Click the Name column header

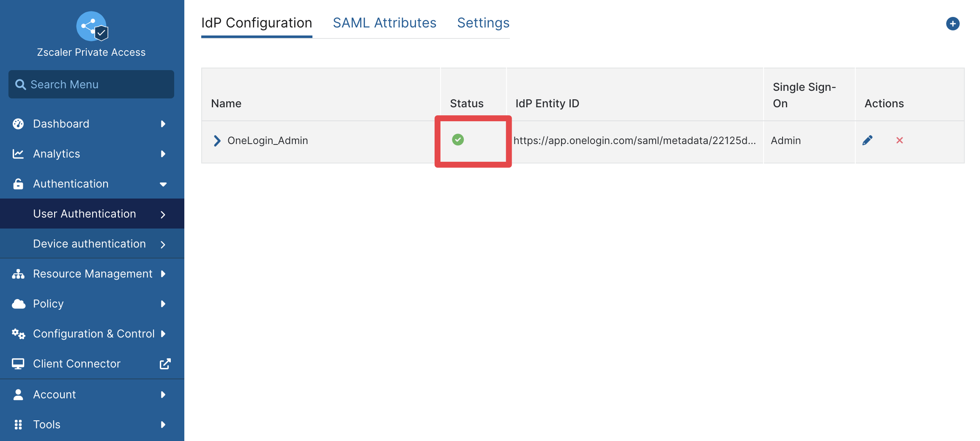coord(226,103)
